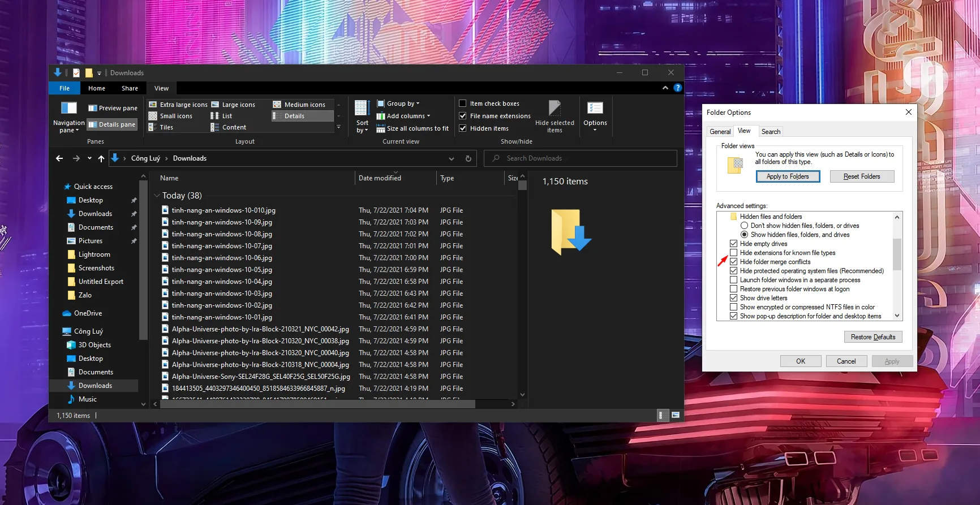The image size is (980, 505).
Task: Select Extra large icons layout
Action: (178, 105)
